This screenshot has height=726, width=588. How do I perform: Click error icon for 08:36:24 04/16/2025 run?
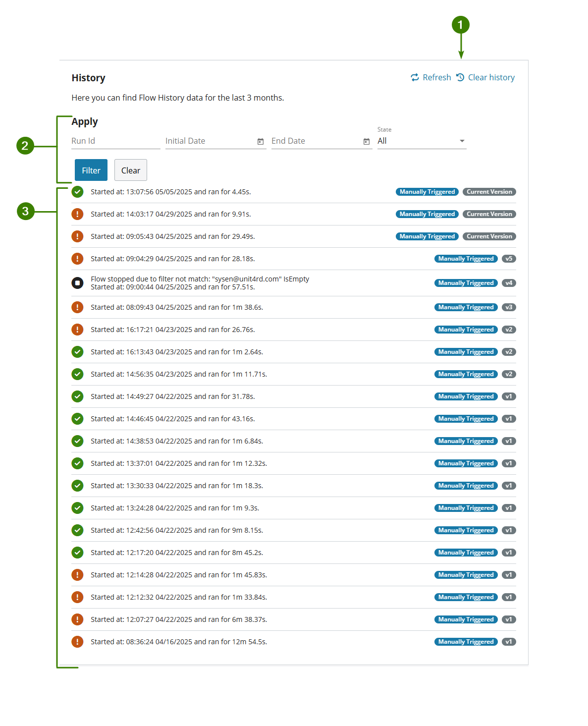tap(77, 642)
